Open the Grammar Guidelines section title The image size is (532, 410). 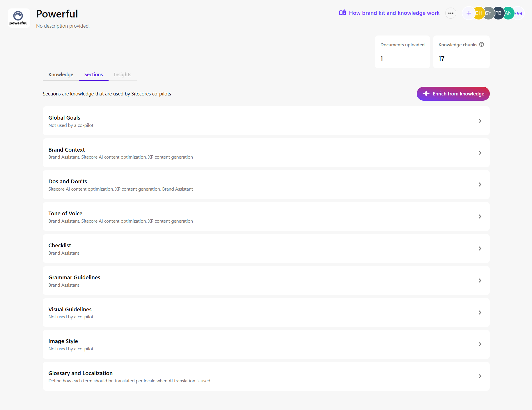pyautogui.click(x=74, y=277)
